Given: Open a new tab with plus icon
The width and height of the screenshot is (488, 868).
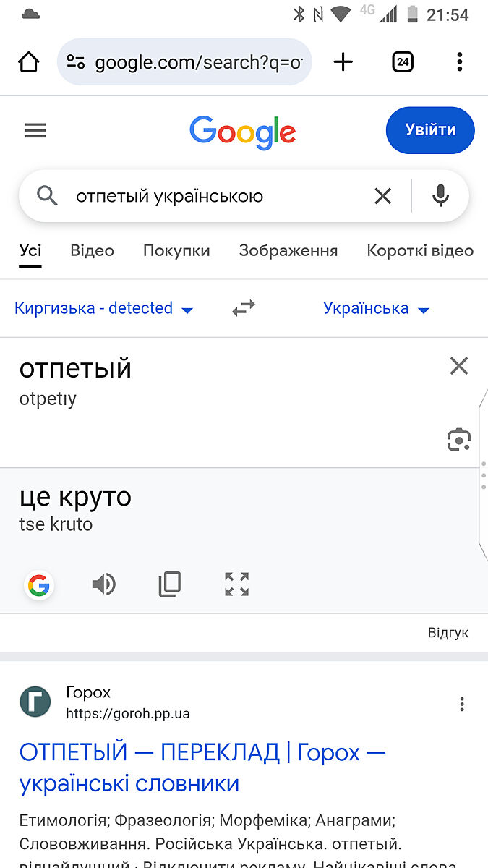Looking at the screenshot, I should 343,62.
